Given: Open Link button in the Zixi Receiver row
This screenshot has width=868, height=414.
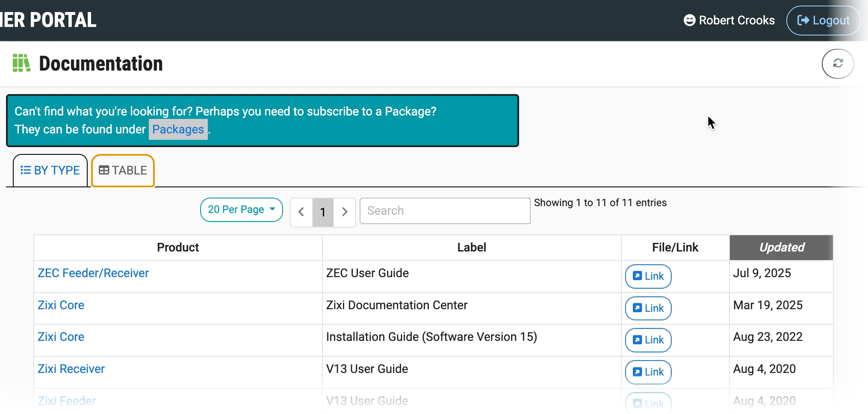Looking at the screenshot, I should point(648,372).
